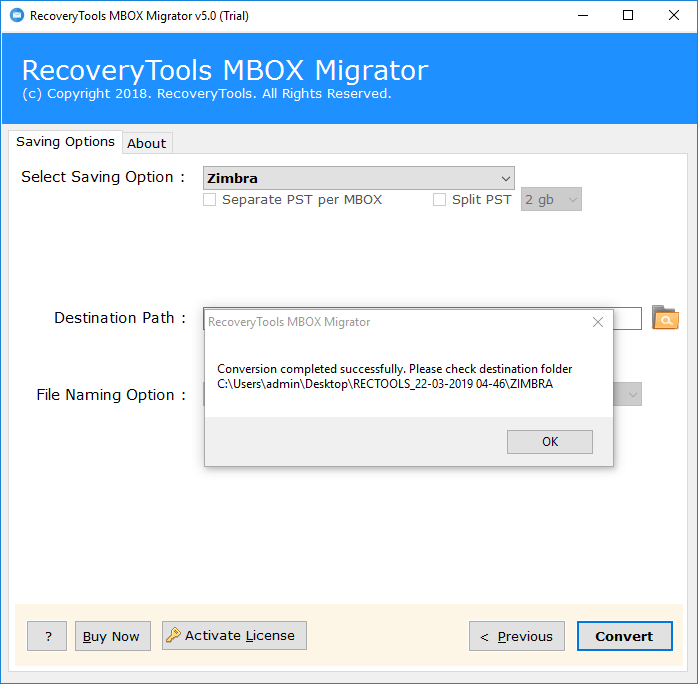Toggle the Split PST checkbox
698x684 pixels.
(x=439, y=199)
